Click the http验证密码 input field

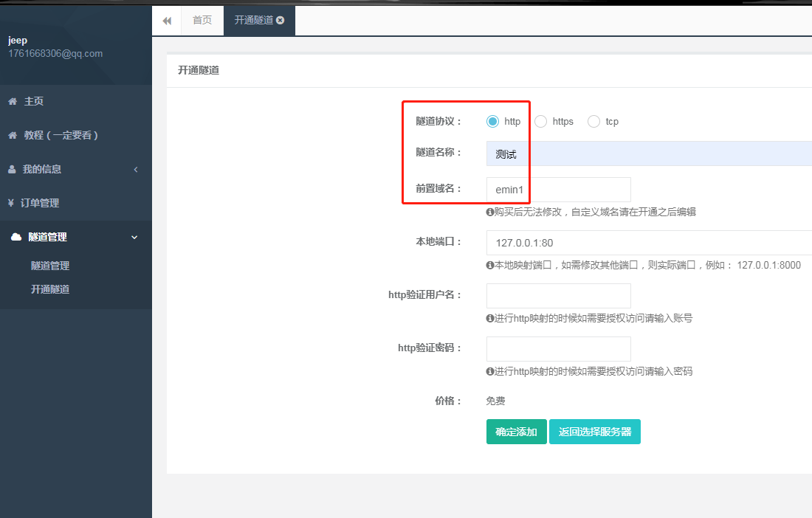coord(559,349)
